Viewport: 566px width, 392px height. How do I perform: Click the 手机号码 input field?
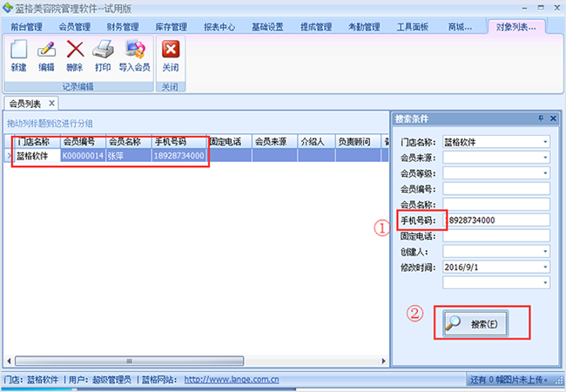[x=496, y=220]
